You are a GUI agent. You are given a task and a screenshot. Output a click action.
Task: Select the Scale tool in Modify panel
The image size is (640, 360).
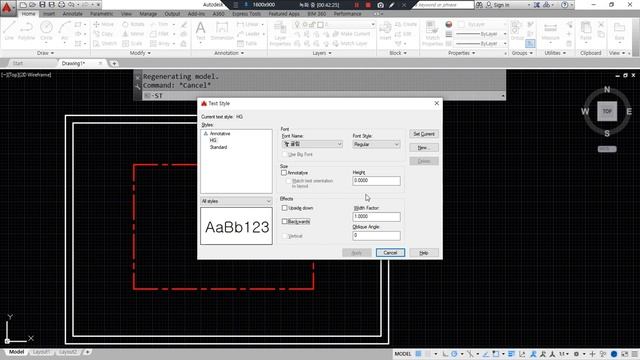click(132, 43)
